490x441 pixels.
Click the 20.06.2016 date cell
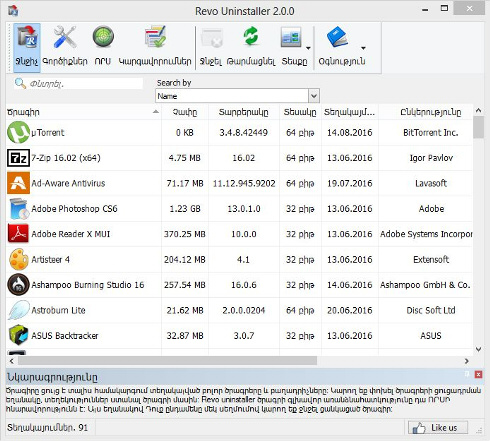pos(350,310)
